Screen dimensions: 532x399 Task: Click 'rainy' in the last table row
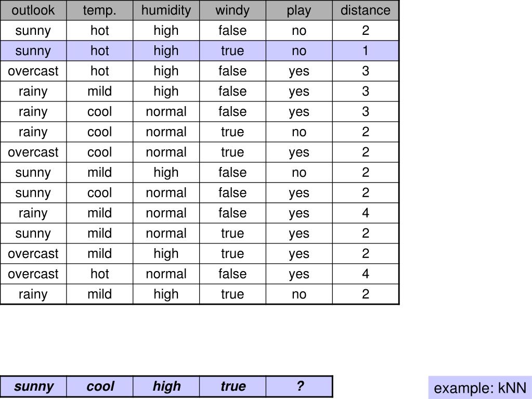tap(33, 294)
